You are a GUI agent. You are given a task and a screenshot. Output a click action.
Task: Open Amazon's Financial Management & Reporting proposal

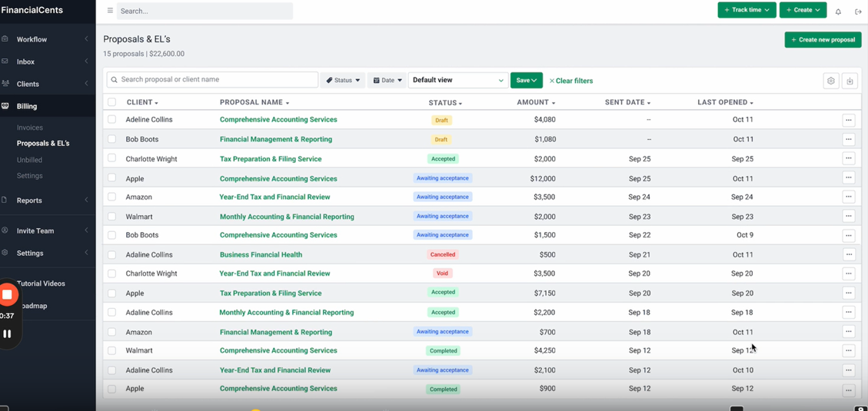(x=276, y=333)
